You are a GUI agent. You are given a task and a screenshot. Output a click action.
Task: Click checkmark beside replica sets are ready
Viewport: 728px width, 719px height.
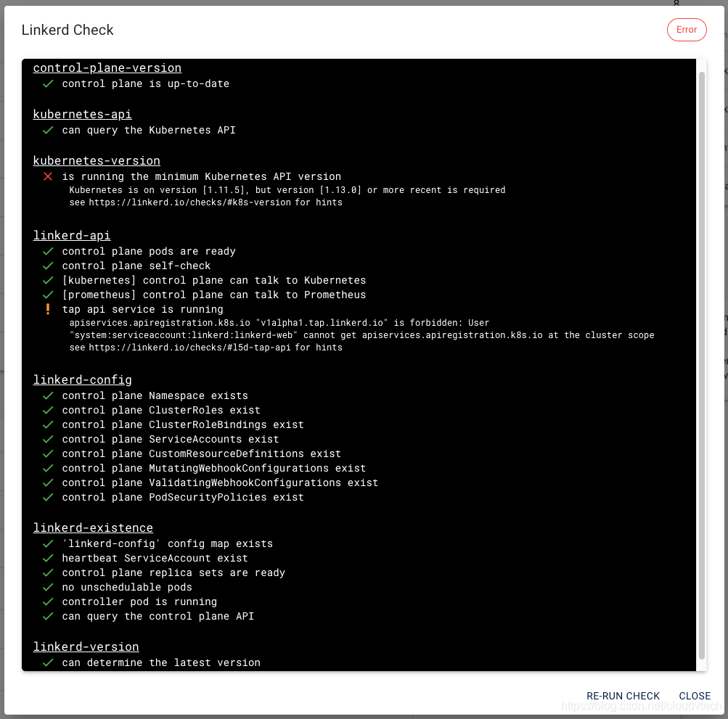click(48, 572)
